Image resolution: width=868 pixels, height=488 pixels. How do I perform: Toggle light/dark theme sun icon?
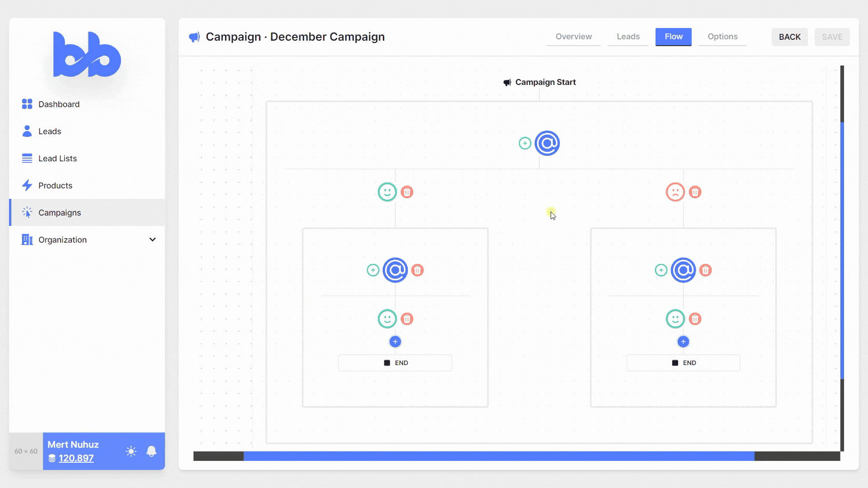point(131,451)
